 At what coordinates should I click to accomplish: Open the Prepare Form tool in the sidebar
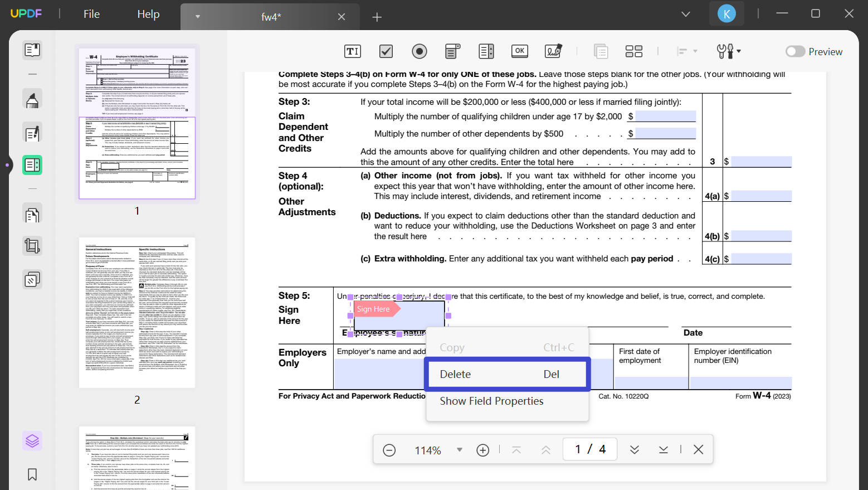coord(32,165)
